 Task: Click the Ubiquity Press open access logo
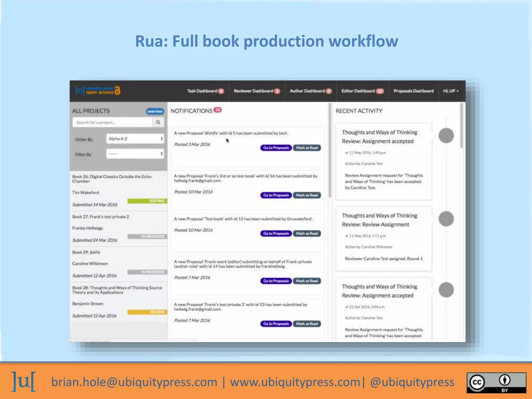click(x=98, y=91)
